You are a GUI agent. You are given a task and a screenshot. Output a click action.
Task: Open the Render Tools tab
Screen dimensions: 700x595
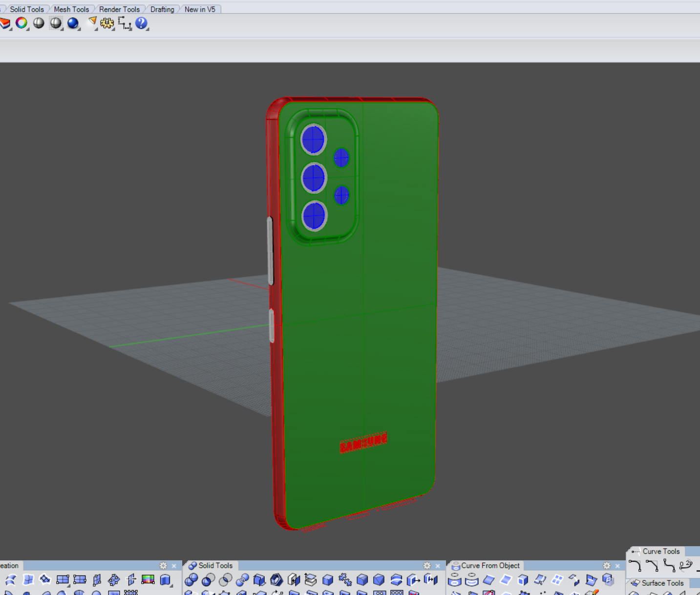119,9
